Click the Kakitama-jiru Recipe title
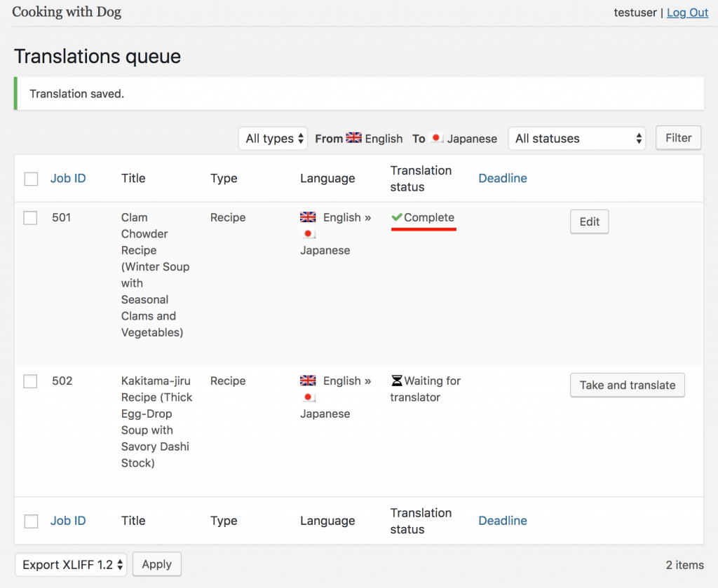 156,421
